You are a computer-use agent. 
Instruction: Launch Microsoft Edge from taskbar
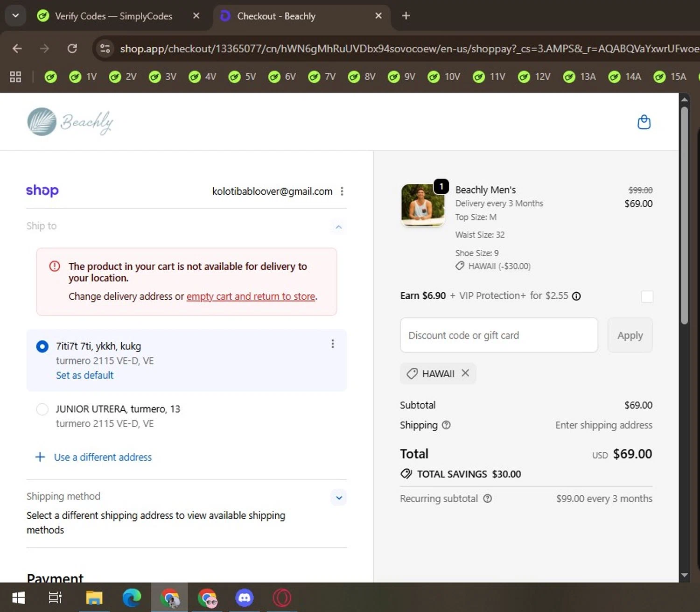point(132,598)
